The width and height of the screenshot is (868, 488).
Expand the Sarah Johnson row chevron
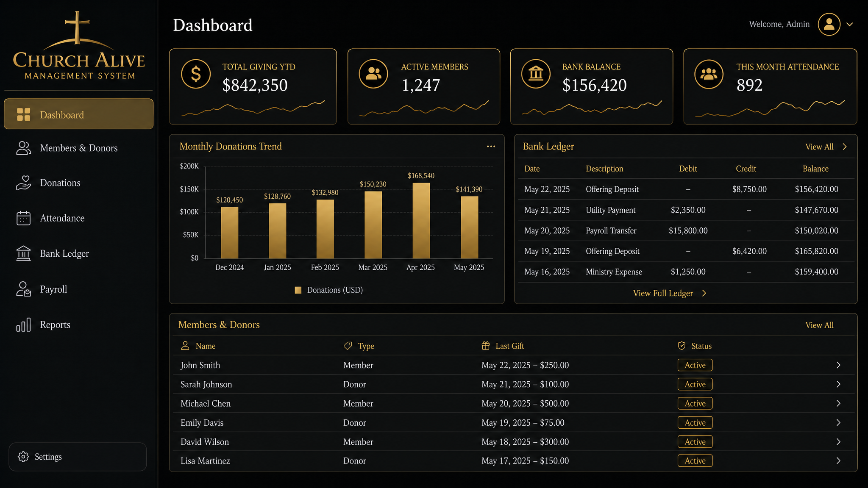pyautogui.click(x=838, y=384)
